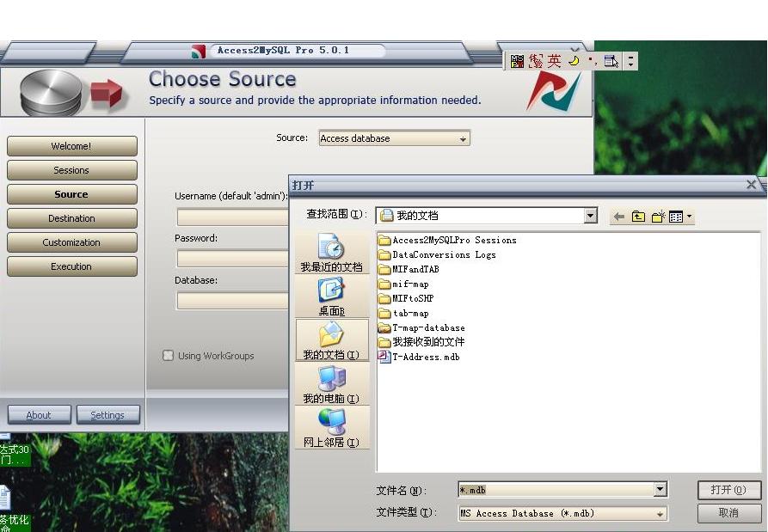This screenshot has height=532, width=768.
Task: Open 我的电脑 places shortcut
Action: point(332,384)
